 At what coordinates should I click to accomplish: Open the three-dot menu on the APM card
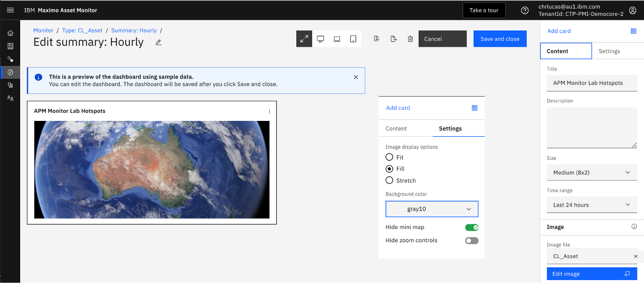click(269, 111)
